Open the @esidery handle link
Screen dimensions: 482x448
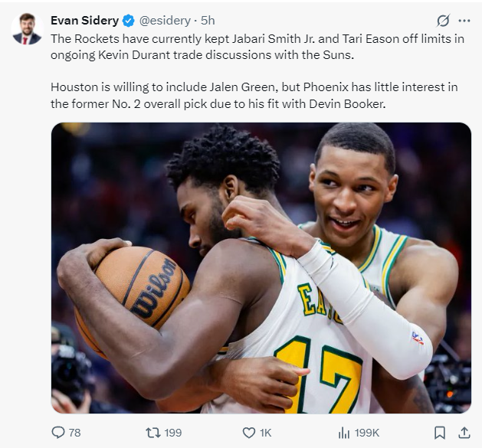[x=163, y=21]
